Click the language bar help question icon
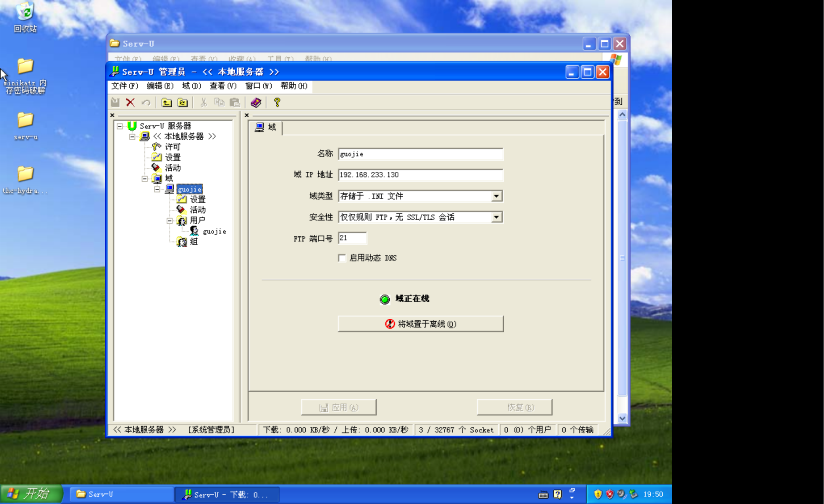This screenshot has width=824, height=504. coord(557,494)
